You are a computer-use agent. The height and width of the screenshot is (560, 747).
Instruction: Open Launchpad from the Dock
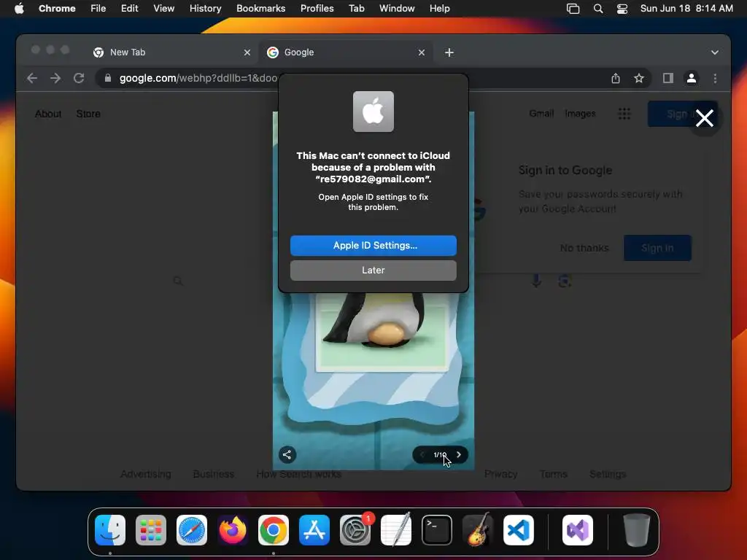[151, 530]
